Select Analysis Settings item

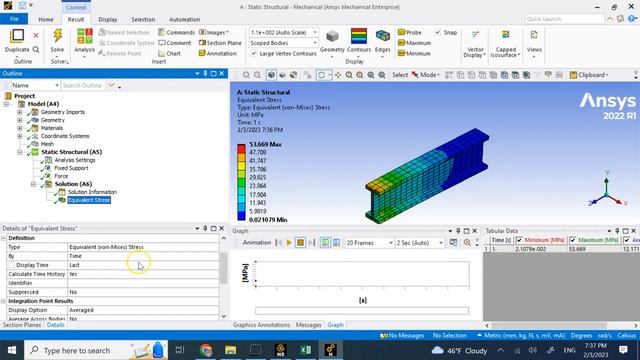(75, 160)
